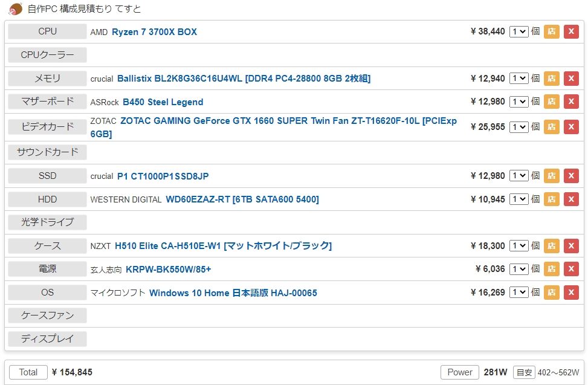
Task: Delete the KRPW-BK550W/85+ power supply
Action: pos(571,269)
